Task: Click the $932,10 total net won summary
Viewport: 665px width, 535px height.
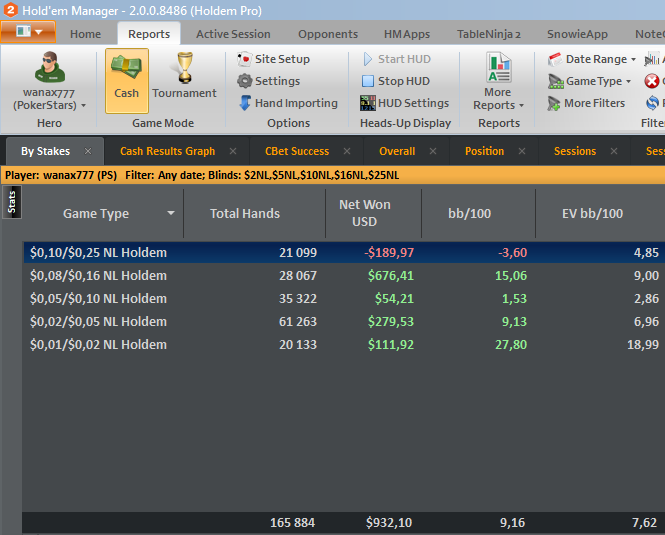Action: point(389,522)
